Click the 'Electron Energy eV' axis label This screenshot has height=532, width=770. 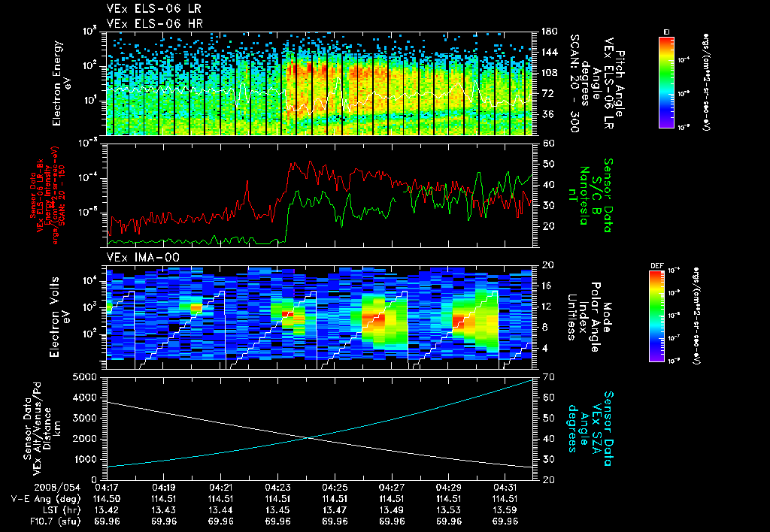62,83
